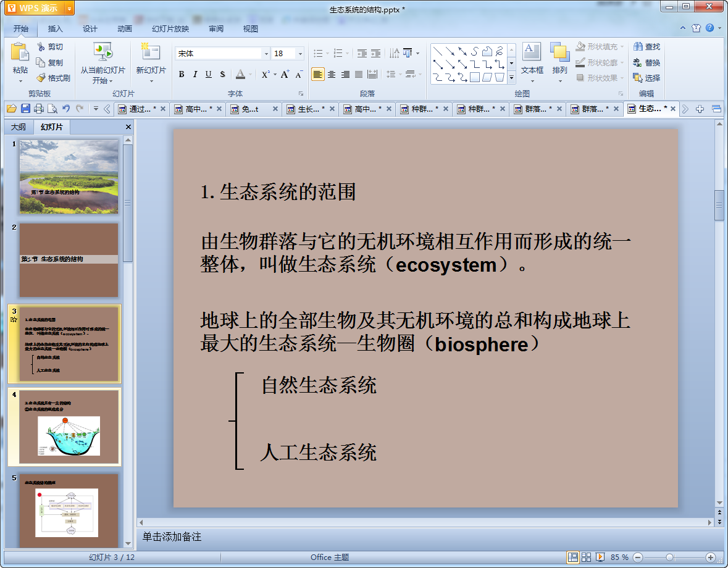Click the slide vertical scrollbar thumb

coord(719,204)
